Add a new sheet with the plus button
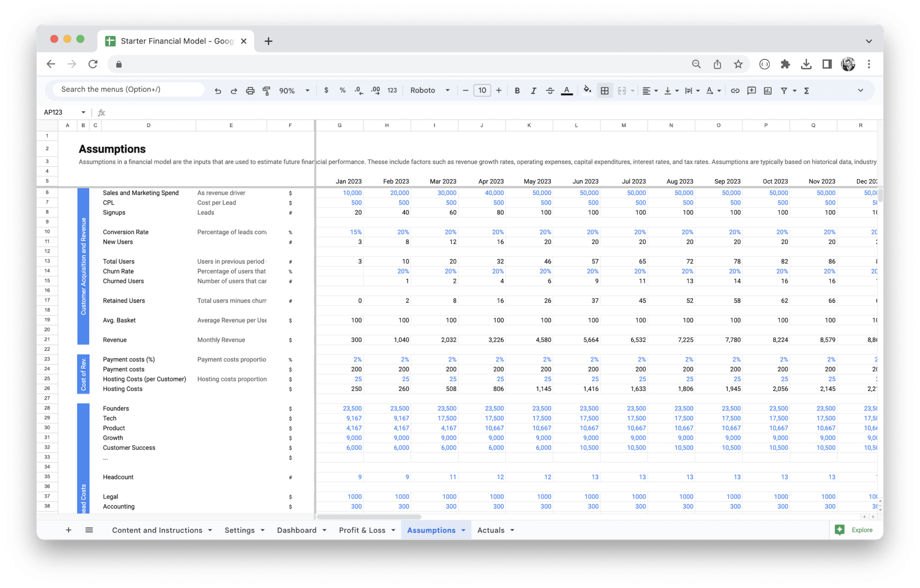The image size is (920, 588). (x=68, y=530)
